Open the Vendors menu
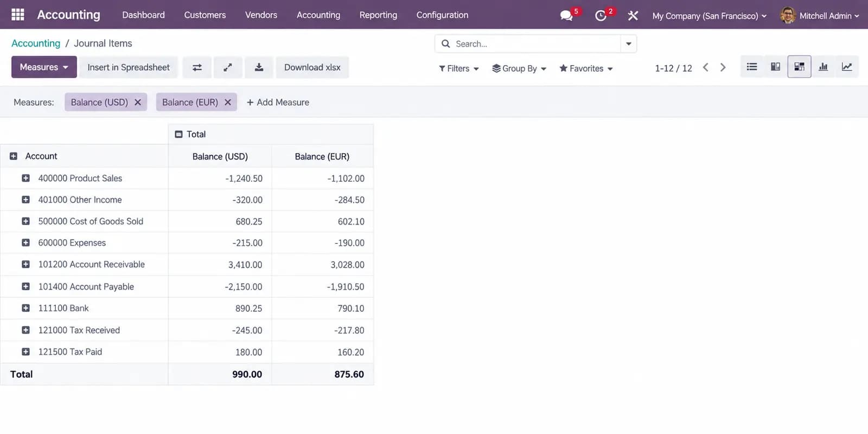Image resolution: width=868 pixels, height=434 pixels. pos(261,15)
